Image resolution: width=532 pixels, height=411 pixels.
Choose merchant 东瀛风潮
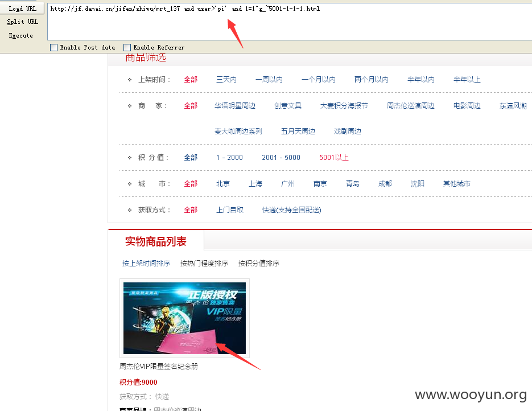click(x=513, y=106)
